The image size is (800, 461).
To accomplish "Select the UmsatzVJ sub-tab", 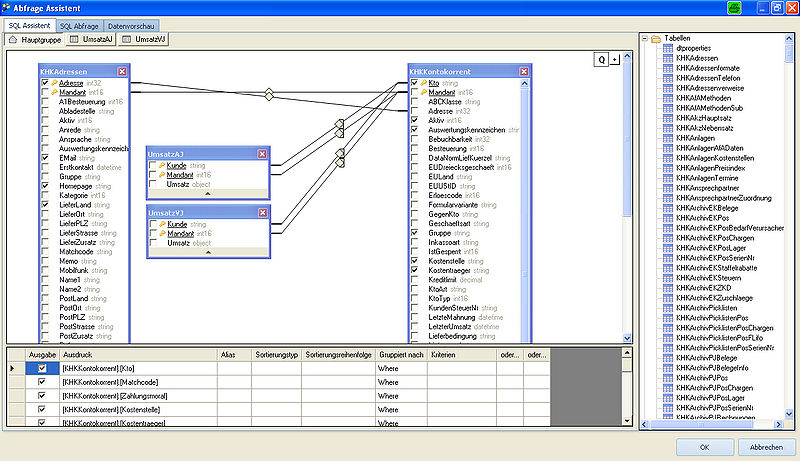I will click(x=144, y=39).
